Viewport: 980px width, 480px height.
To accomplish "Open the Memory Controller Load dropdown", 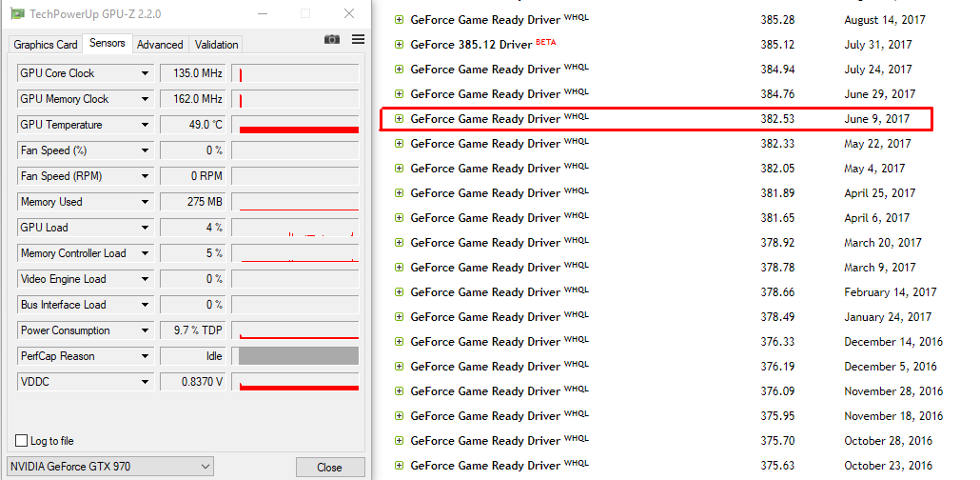I will click(x=145, y=252).
